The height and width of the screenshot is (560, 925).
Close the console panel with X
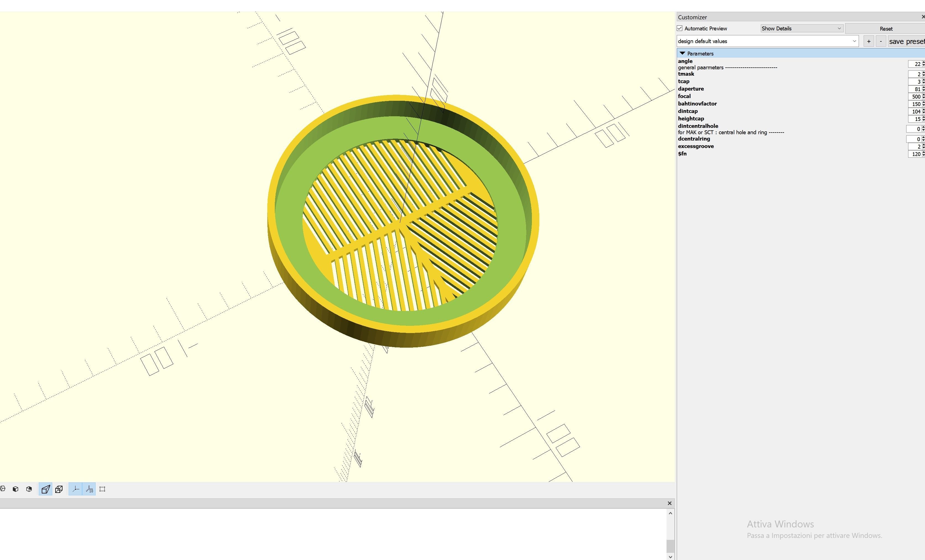669,503
